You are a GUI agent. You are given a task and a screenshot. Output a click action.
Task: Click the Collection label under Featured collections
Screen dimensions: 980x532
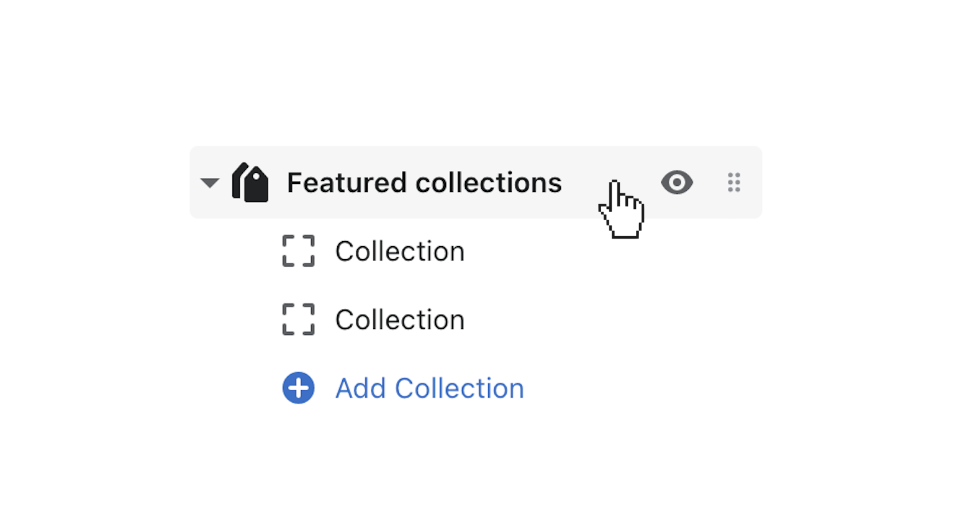[x=399, y=251]
